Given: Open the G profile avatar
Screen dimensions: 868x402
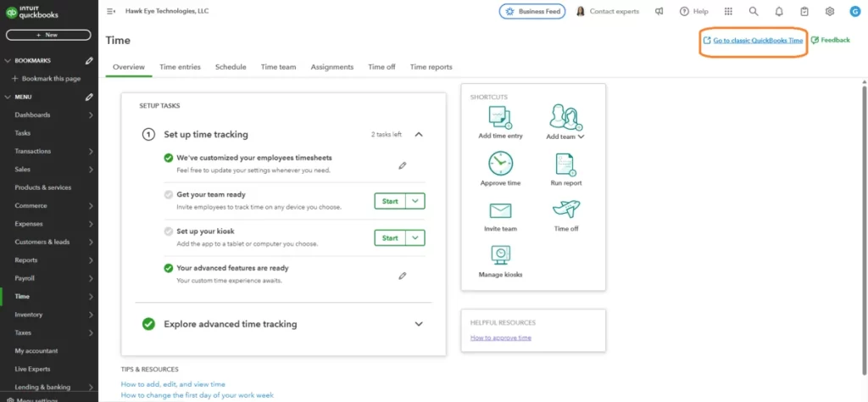Looking at the screenshot, I should point(854,11).
